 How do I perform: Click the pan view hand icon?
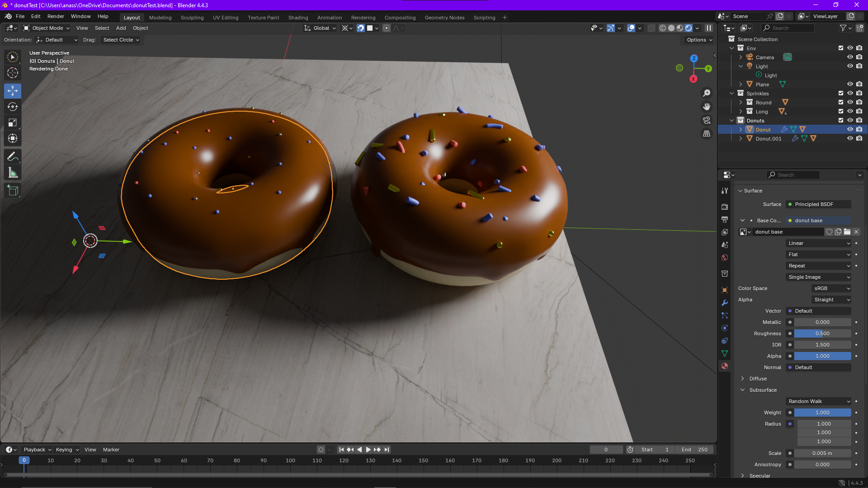coord(707,107)
